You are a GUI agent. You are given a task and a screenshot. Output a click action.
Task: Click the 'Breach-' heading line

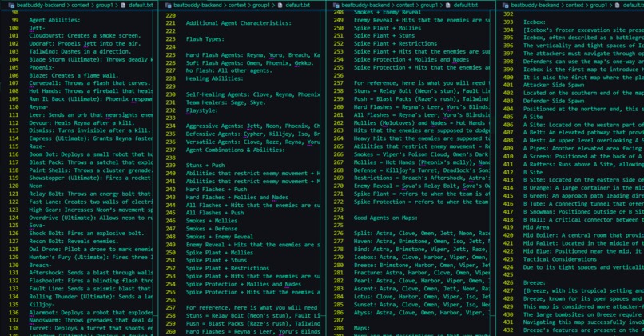pyautogui.click(x=40, y=265)
